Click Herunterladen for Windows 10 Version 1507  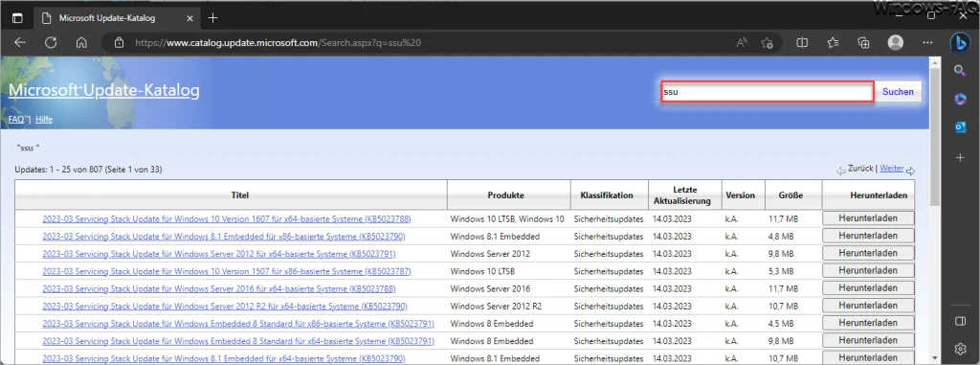pyautogui.click(x=868, y=271)
